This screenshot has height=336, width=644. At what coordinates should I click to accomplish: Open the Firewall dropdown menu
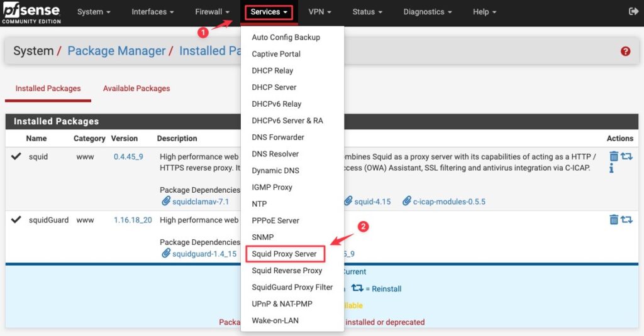click(x=212, y=12)
